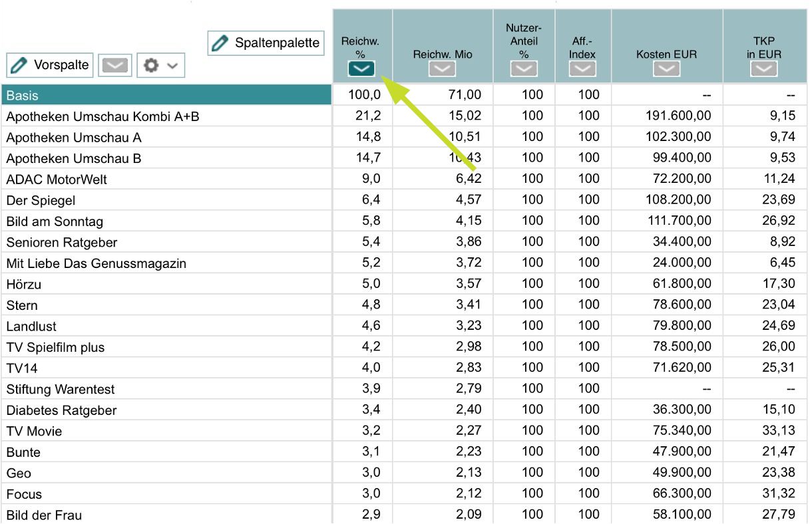Click the Aff.-Index column dropdown arrow
This screenshot has height=524, width=812.
tap(582, 69)
